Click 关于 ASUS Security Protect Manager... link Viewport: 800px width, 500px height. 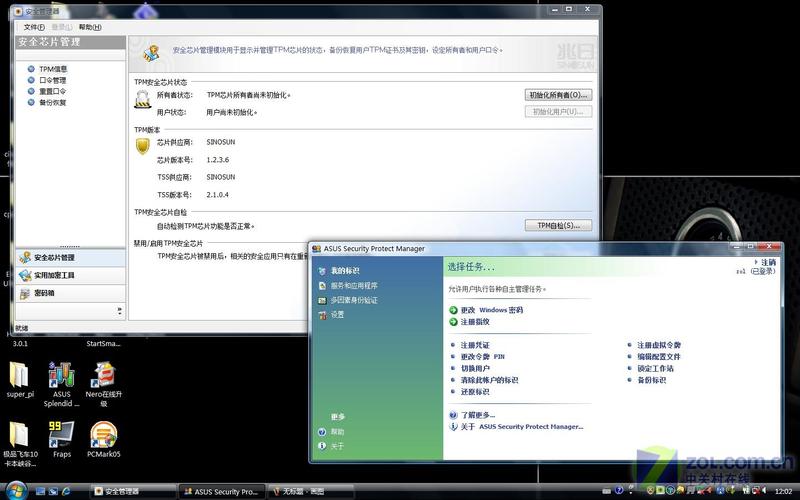(522, 427)
